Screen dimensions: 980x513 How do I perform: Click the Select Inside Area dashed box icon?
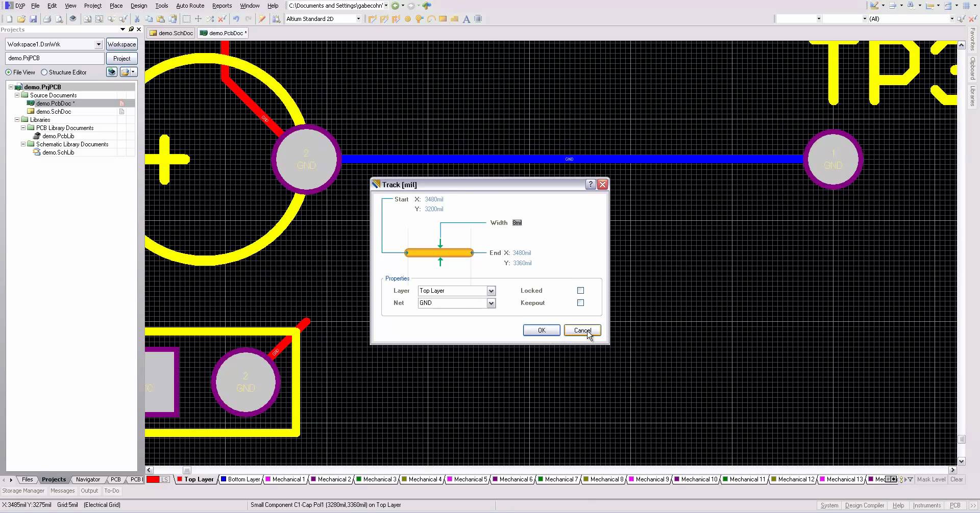click(x=186, y=19)
